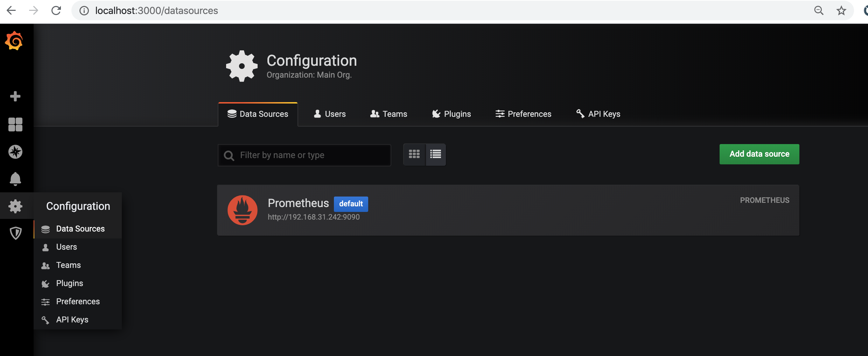Image resolution: width=868 pixels, height=356 pixels.
Task: Click the site info icon in address bar
Action: coord(84,11)
